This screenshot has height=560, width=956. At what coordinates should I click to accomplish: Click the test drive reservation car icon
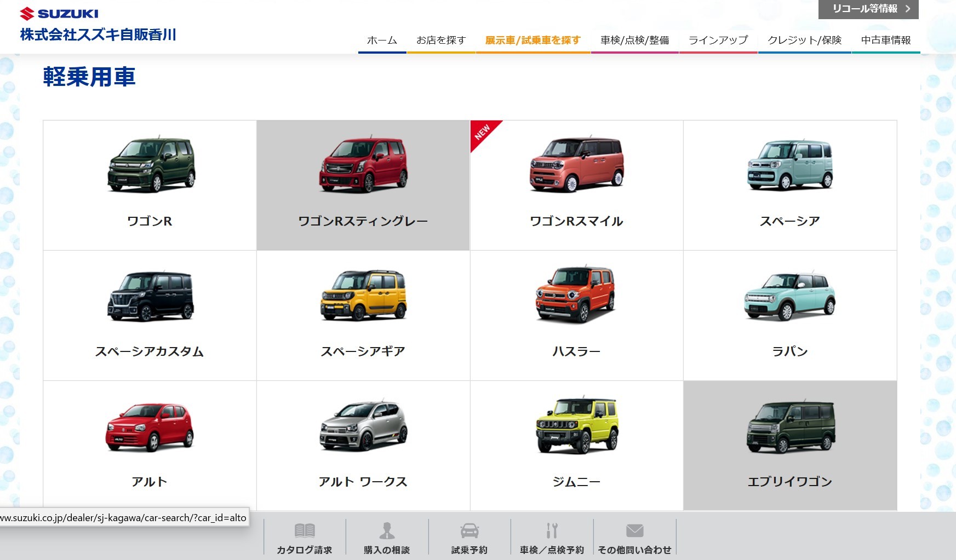pyautogui.click(x=470, y=530)
